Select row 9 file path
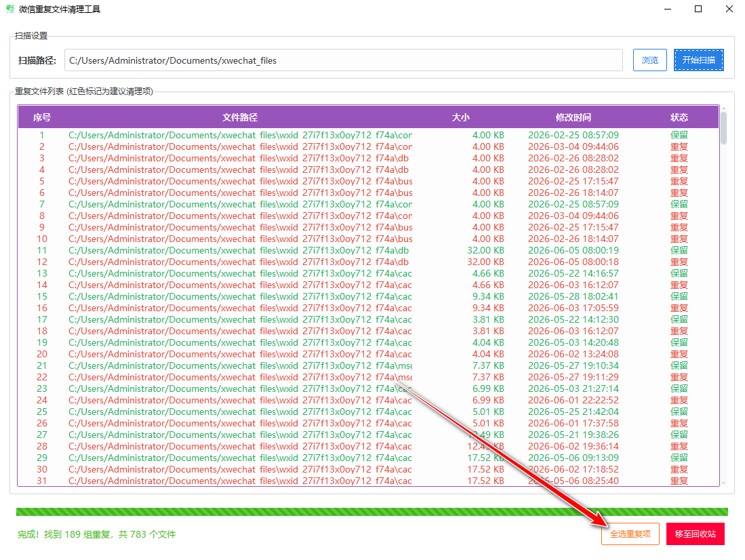Image resolution: width=745 pixels, height=560 pixels. click(x=240, y=227)
